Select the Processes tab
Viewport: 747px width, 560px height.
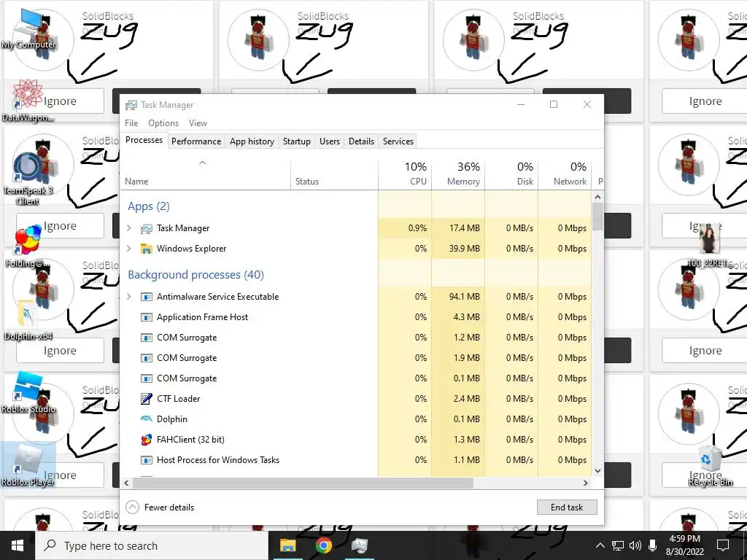[144, 140]
